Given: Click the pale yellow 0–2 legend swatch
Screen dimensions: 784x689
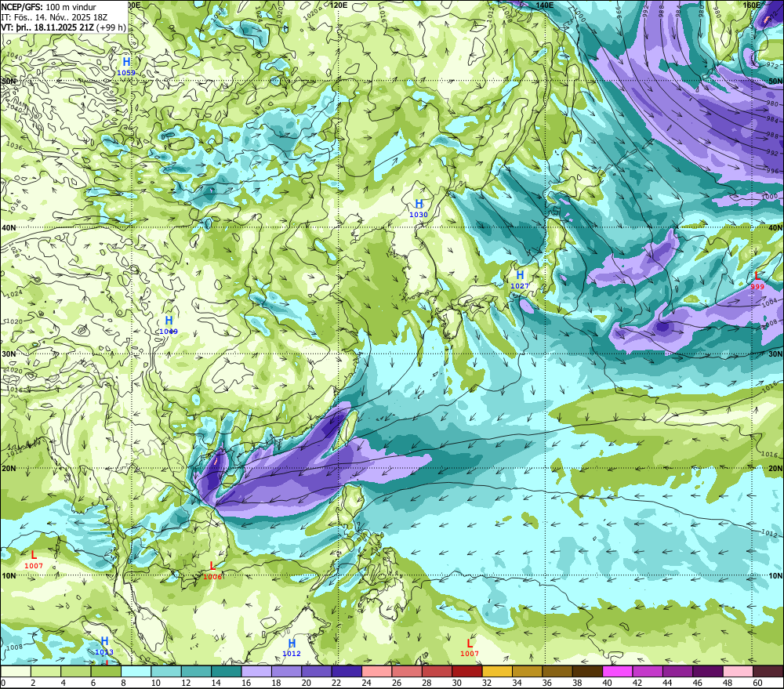Looking at the screenshot, I should (16, 671).
